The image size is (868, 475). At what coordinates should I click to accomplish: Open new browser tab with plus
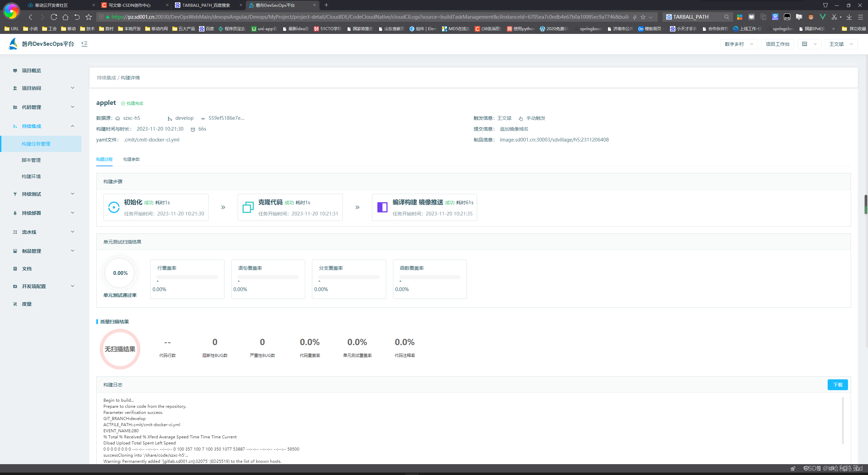point(326,5)
